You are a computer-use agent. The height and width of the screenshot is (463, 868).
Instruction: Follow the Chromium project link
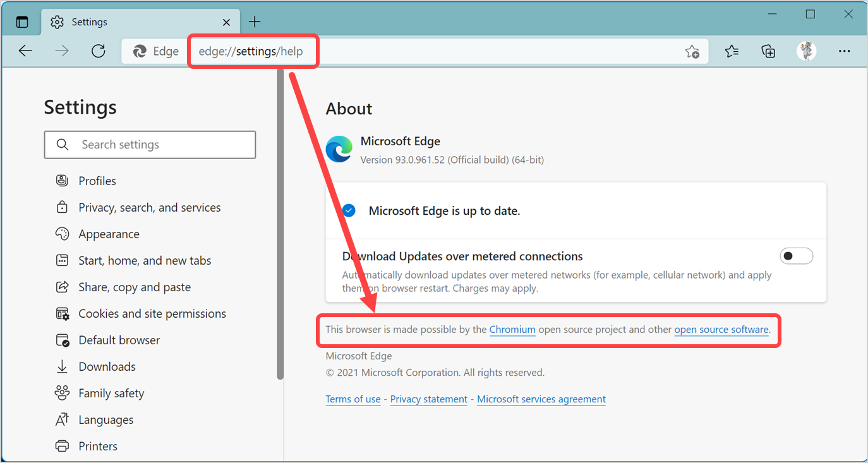pyautogui.click(x=512, y=329)
